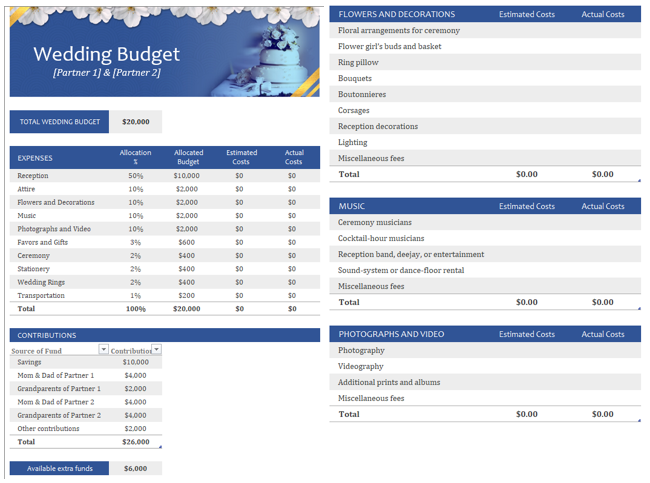Image resolution: width=650 pixels, height=483 pixels.
Task: Click the 100% total allocation cell
Action: pos(136,308)
